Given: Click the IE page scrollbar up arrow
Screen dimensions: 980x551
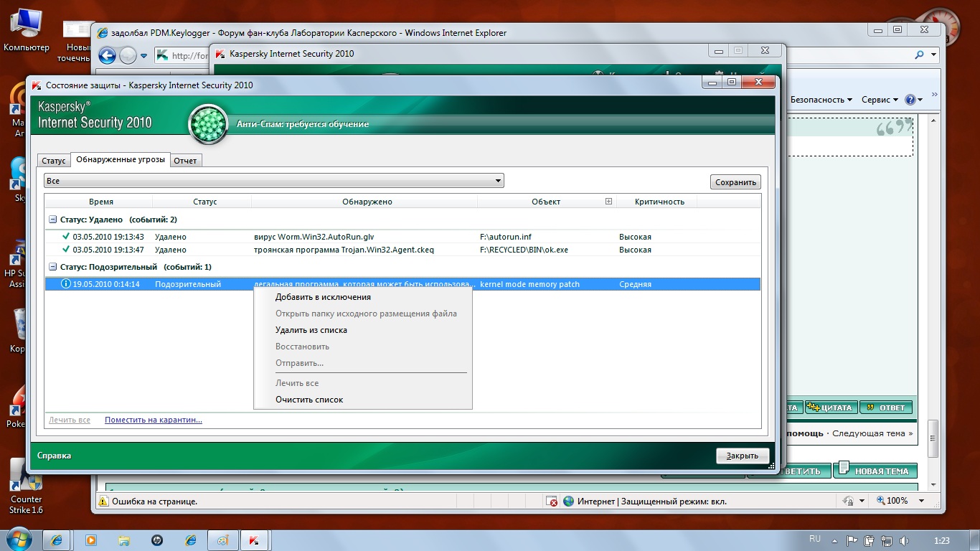Looking at the screenshot, I should coord(934,121).
